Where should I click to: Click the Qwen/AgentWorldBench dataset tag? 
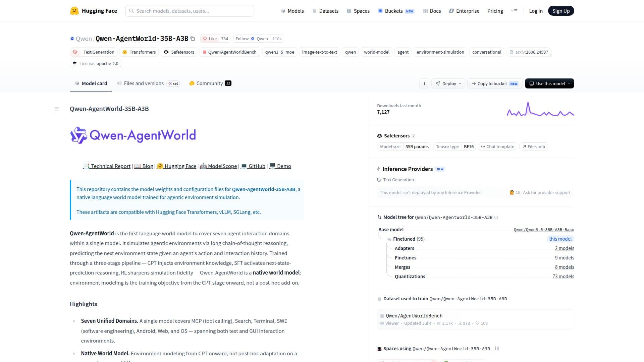(230, 52)
